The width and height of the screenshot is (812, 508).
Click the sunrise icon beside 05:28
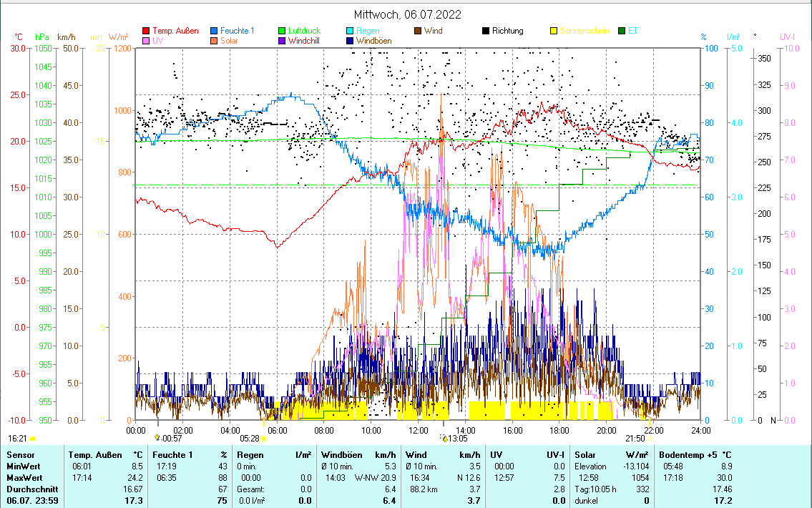pyautogui.click(x=263, y=438)
